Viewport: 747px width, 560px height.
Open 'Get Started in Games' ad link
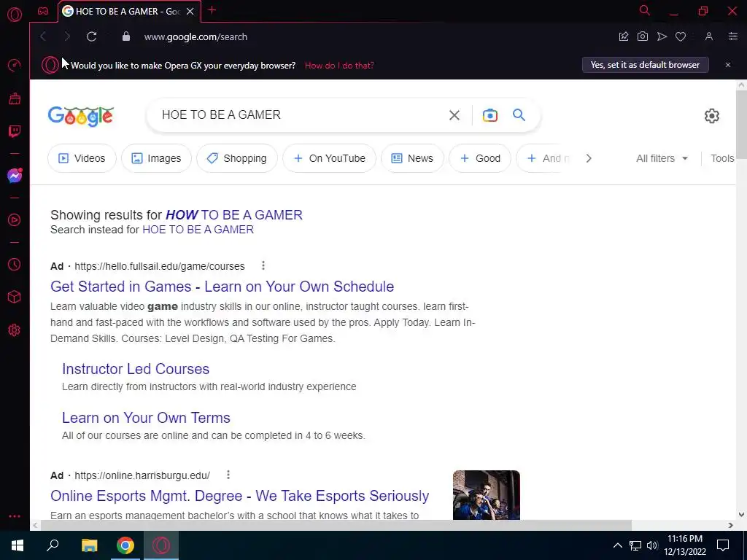[x=222, y=287]
